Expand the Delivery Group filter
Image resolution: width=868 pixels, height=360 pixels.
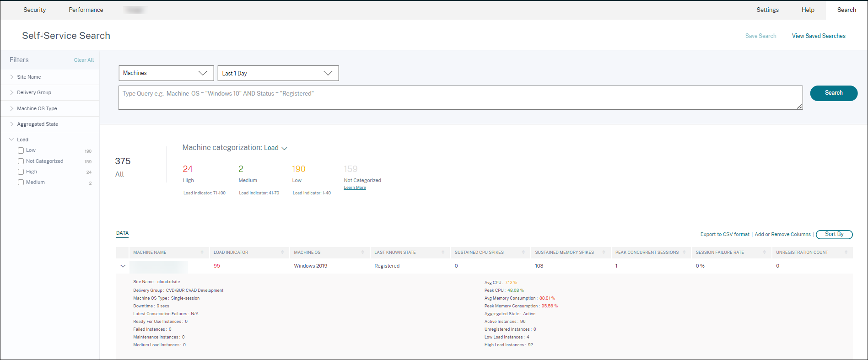coord(34,92)
